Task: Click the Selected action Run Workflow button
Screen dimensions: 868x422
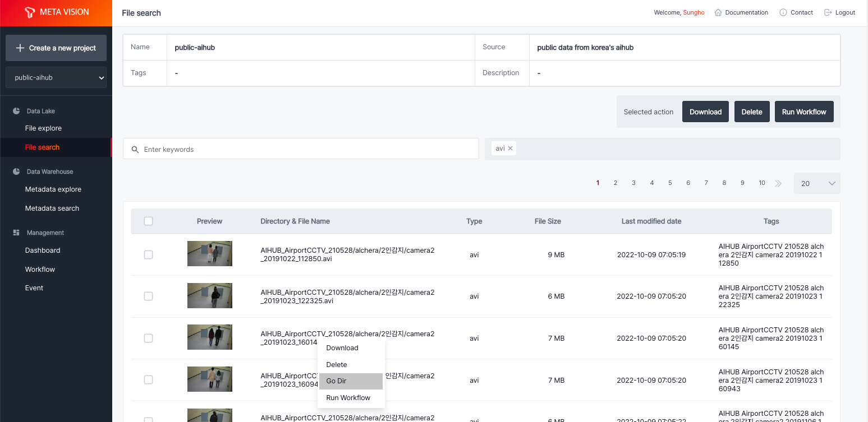Action: (x=804, y=112)
